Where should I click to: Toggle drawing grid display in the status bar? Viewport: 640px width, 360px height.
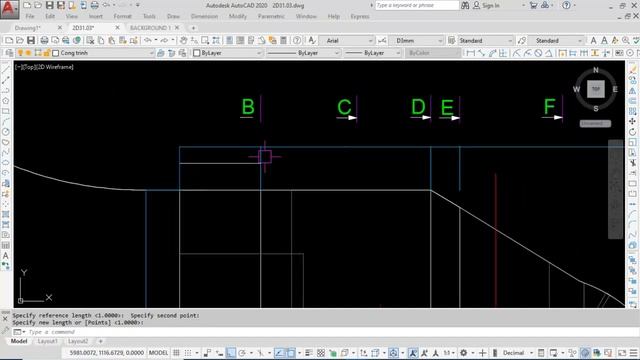pos(176,353)
